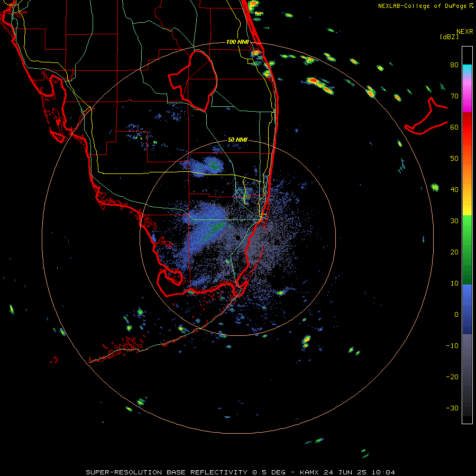Image resolution: width=476 pixels, height=476 pixels.
Task: Click the 100 NMI range ring label
Action: pos(237,42)
